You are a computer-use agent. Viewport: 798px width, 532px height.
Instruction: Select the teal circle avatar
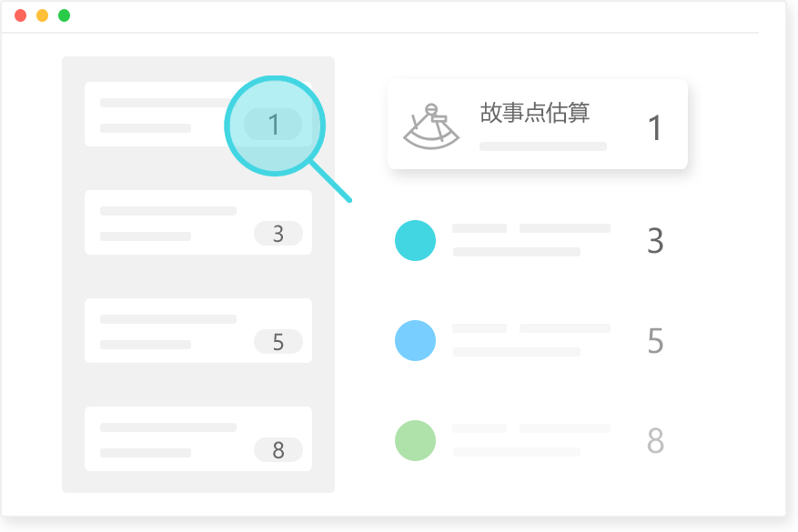tap(415, 241)
